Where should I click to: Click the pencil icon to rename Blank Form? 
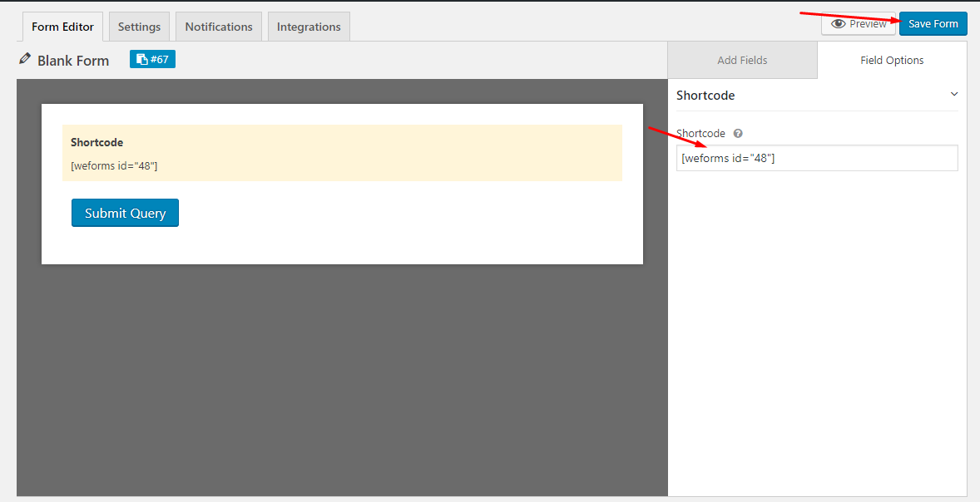[x=24, y=60]
